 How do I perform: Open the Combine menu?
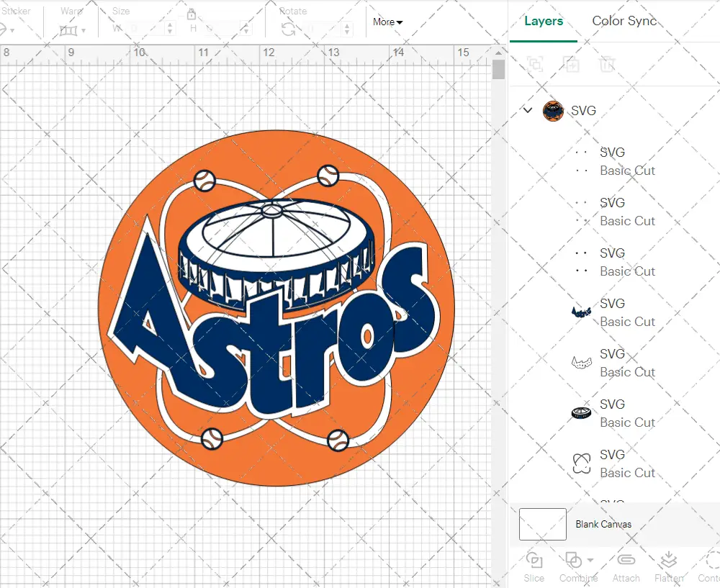point(578,567)
